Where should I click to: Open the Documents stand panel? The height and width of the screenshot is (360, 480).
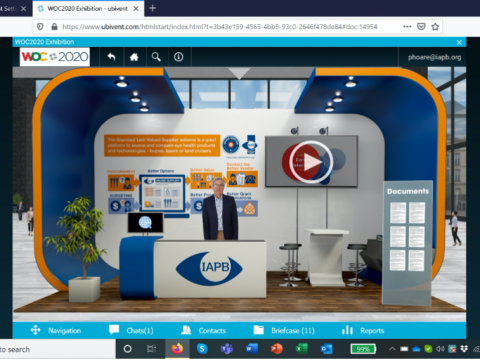pyautogui.click(x=408, y=242)
